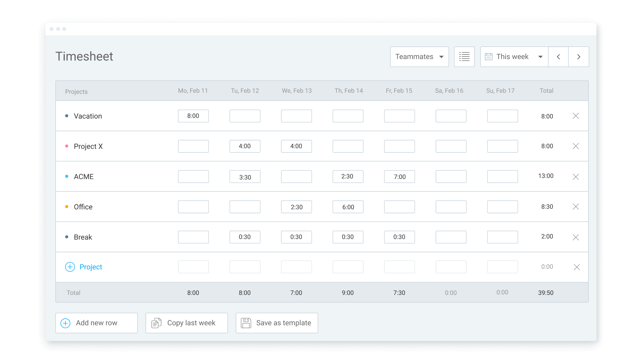
Task: Click the Add new row button
Action: pos(97,323)
